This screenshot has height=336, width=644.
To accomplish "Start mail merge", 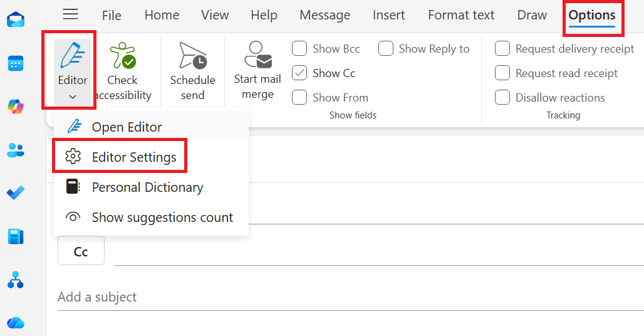I will pyautogui.click(x=257, y=71).
